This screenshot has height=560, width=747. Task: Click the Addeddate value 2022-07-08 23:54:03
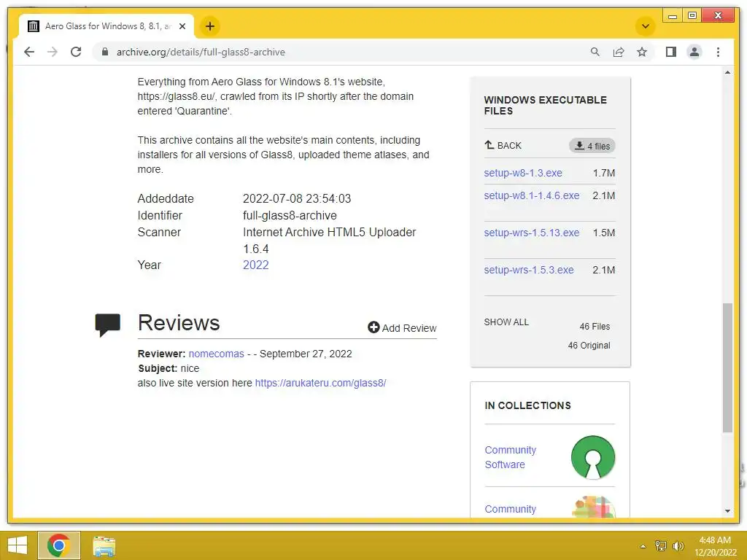coord(297,198)
